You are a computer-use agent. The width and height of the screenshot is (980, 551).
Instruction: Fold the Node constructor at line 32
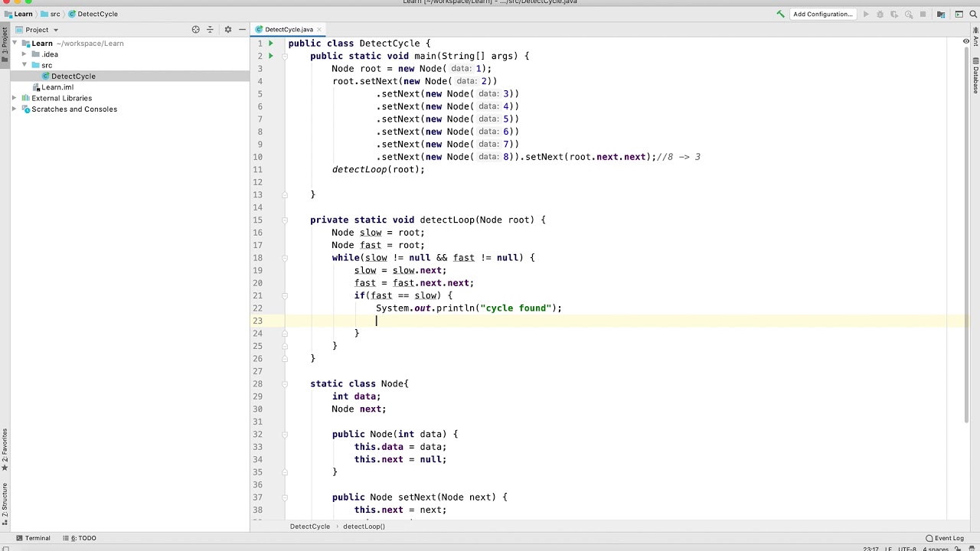pos(284,434)
